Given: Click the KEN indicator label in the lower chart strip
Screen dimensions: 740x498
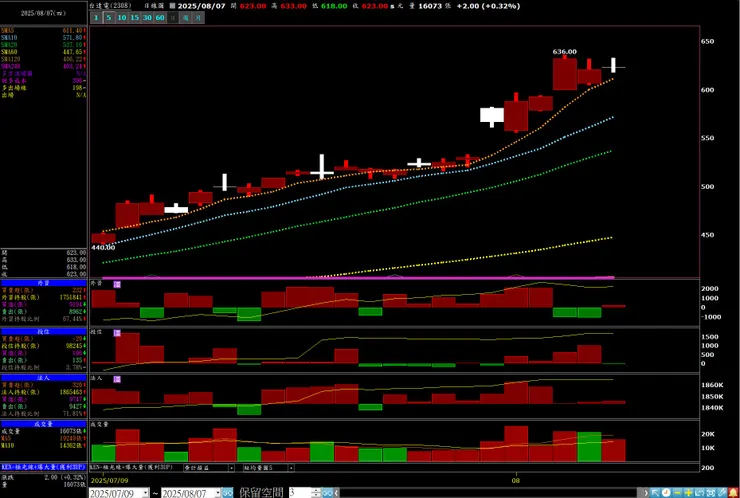Looking at the screenshot, I should click(x=131, y=467).
